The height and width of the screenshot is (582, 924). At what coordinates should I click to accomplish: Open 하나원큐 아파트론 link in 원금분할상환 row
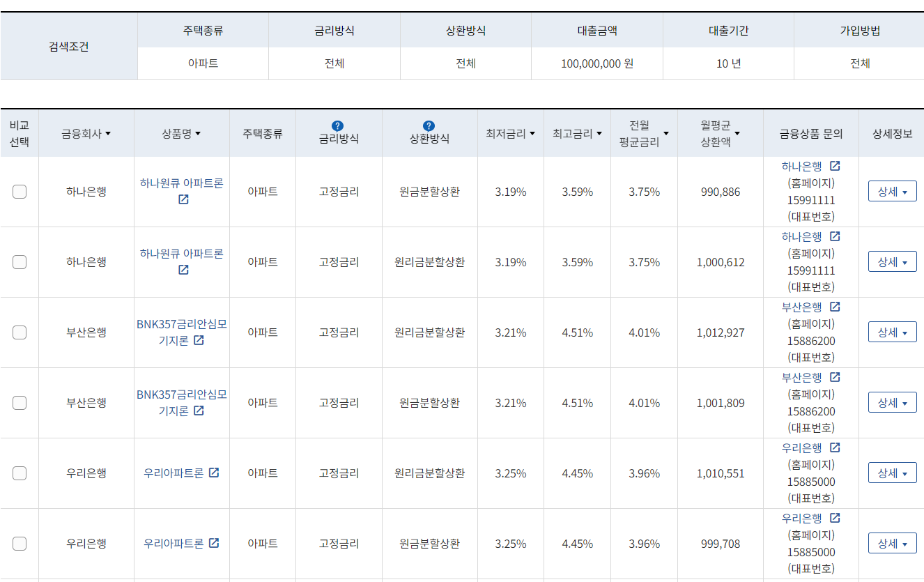182,183
